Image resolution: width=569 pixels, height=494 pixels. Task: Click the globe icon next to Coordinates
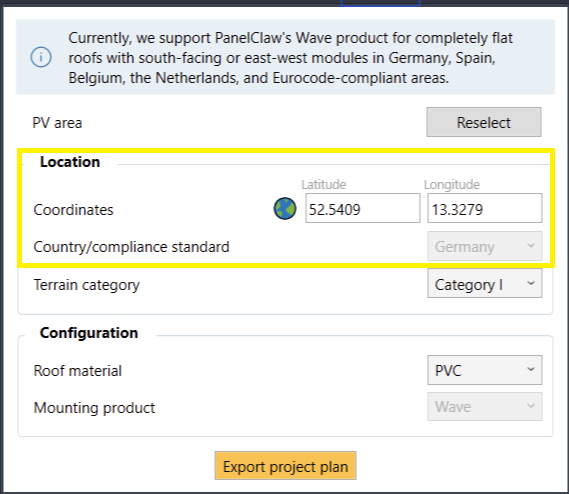coord(285,209)
